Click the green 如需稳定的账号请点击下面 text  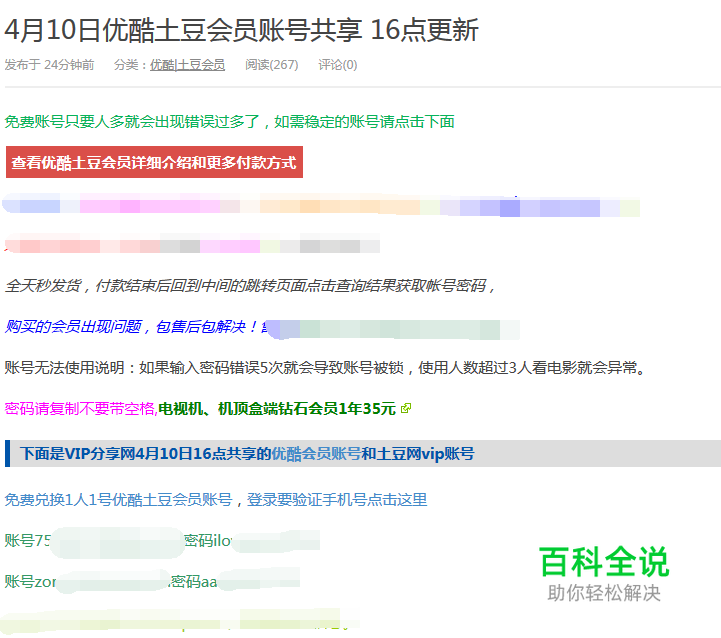click(364, 122)
